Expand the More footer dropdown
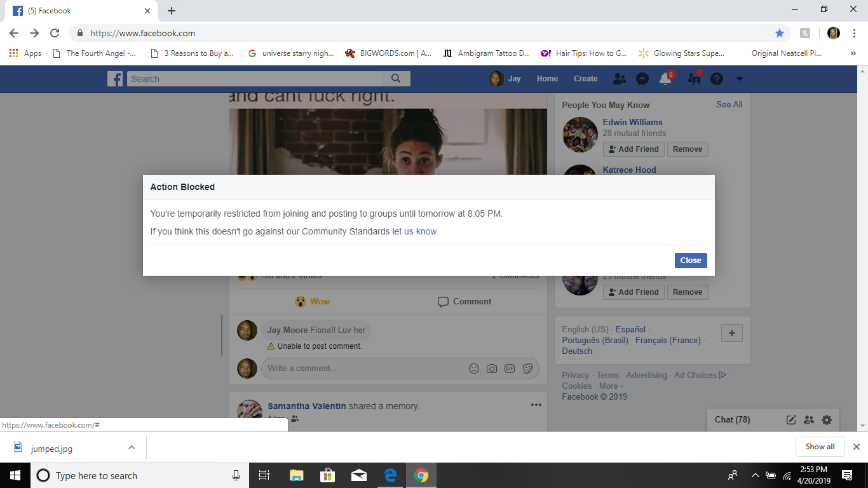This screenshot has width=868, height=488. pyautogui.click(x=611, y=386)
